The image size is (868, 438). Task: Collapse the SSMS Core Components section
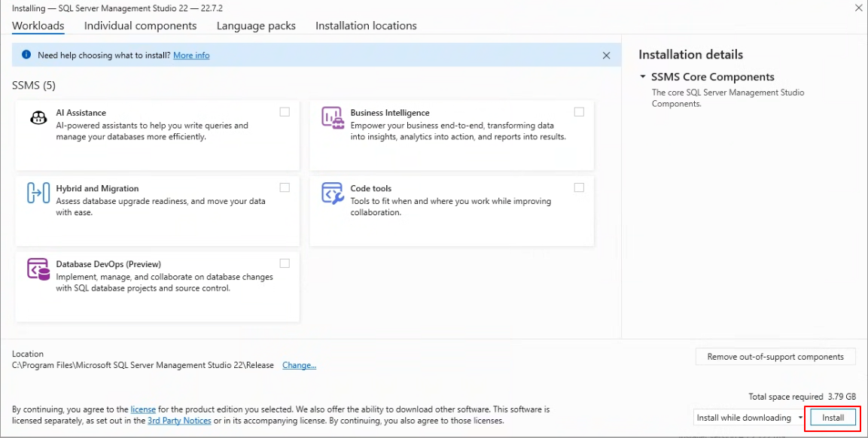(643, 77)
